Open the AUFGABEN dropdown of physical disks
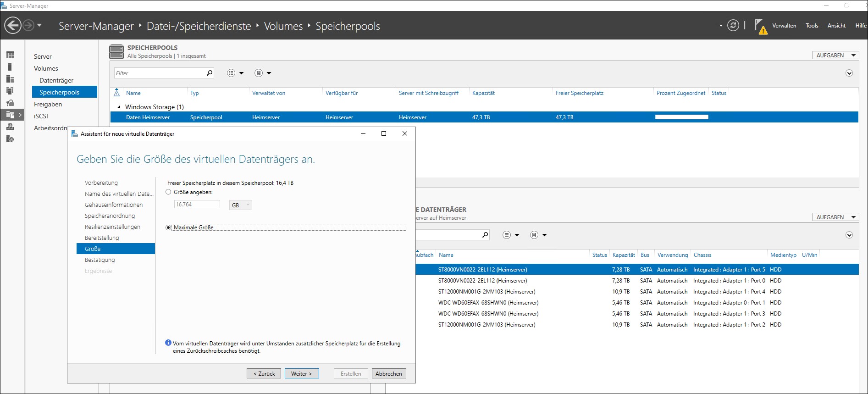The height and width of the screenshot is (394, 868). pyautogui.click(x=835, y=217)
